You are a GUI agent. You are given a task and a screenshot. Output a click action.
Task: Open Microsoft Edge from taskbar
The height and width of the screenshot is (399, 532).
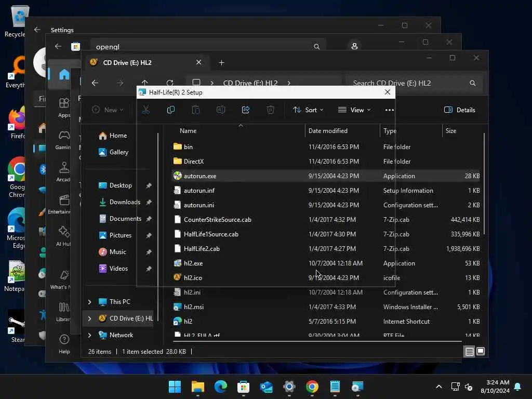(220, 387)
